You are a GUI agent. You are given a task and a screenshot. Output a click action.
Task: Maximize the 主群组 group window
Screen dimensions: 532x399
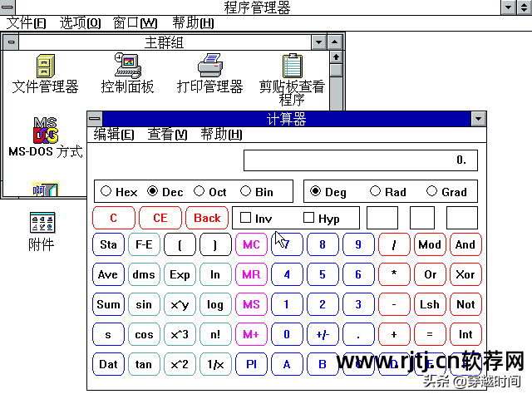pos(334,42)
